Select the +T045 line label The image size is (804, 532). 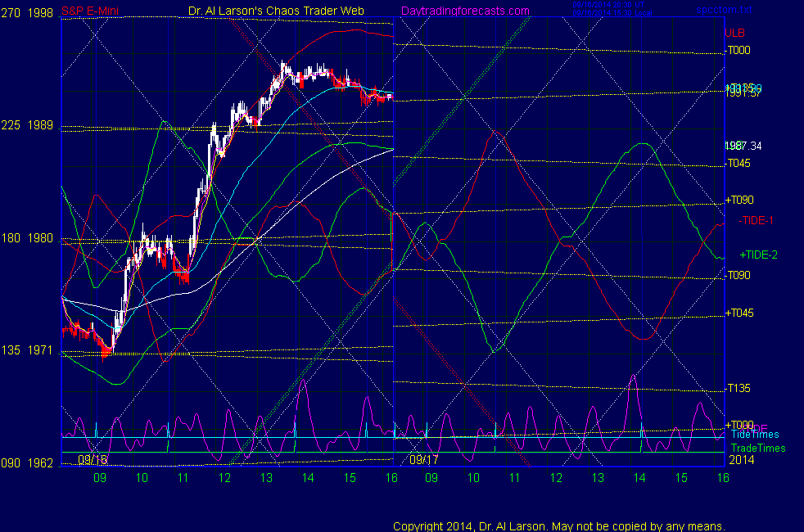pyautogui.click(x=739, y=313)
